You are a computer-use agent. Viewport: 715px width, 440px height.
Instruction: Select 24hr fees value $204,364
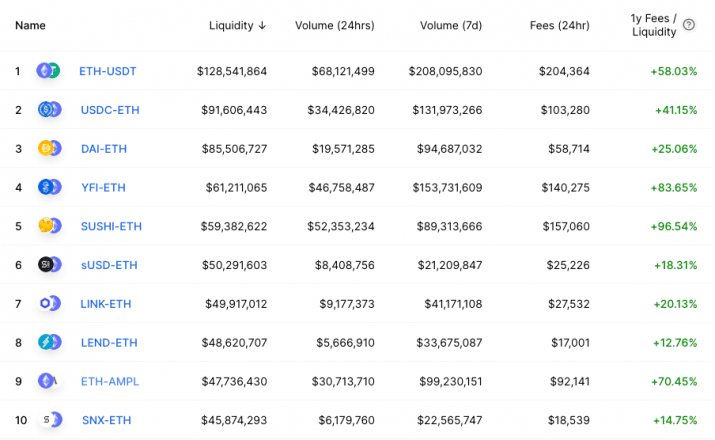pyautogui.click(x=564, y=71)
